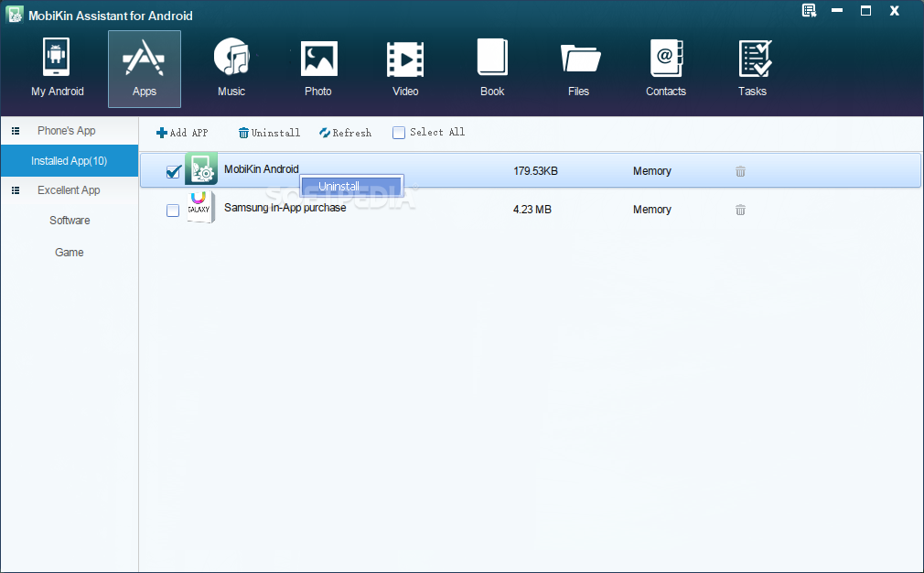Image resolution: width=924 pixels, height=573 pixels.
Task: Click the feedback icon in title bar
Action: click(x=809, y=11)
